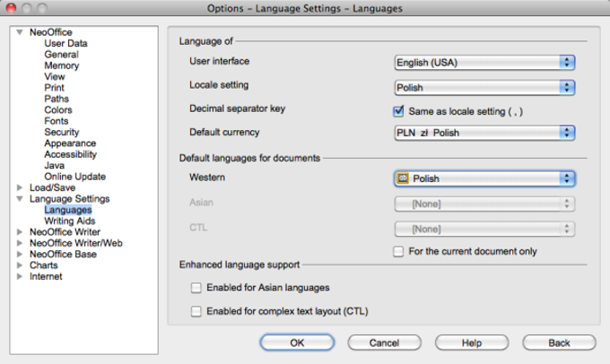Select General in the options tree
This screenshot has width=610, height=364.
click(x=62, y=55)
